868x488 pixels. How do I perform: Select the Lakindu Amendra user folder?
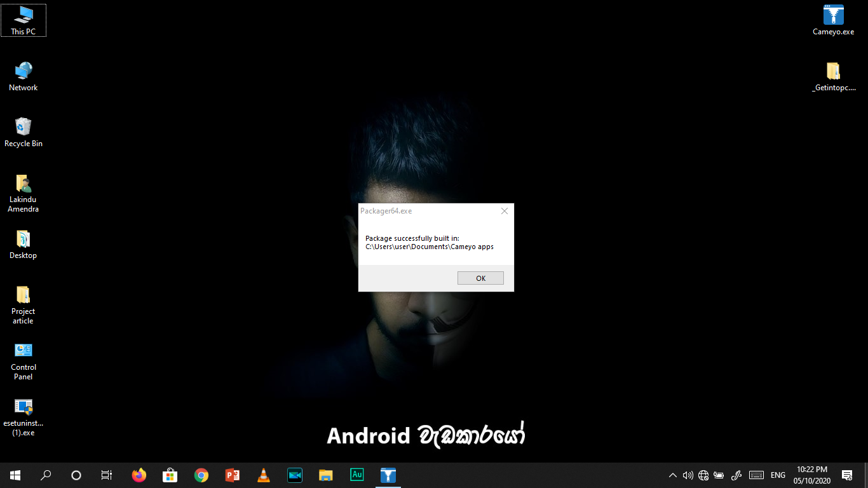[x=24, y=194]
